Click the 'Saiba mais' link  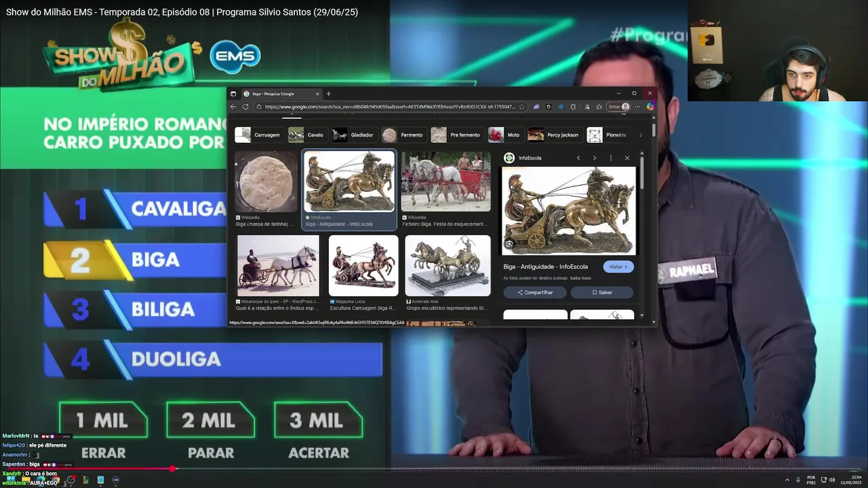point(580,278)
